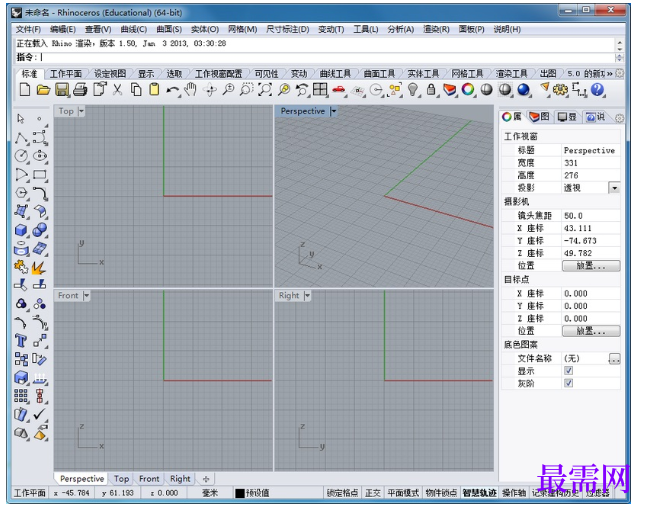Click the file name browse ... button
The width and height of the screenshot is (649, 510).
point(614,358)
